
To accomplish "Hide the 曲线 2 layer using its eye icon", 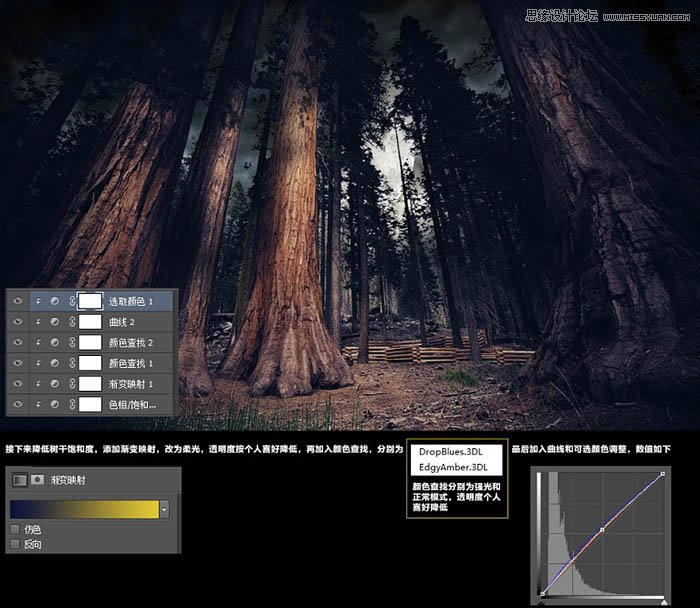I will [x=18, y=321].
